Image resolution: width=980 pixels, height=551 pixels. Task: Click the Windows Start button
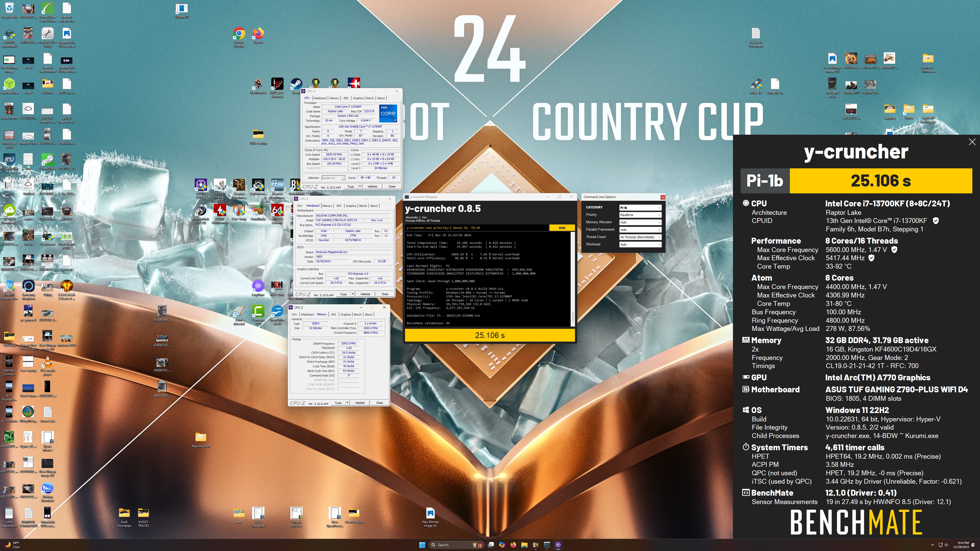422,545
